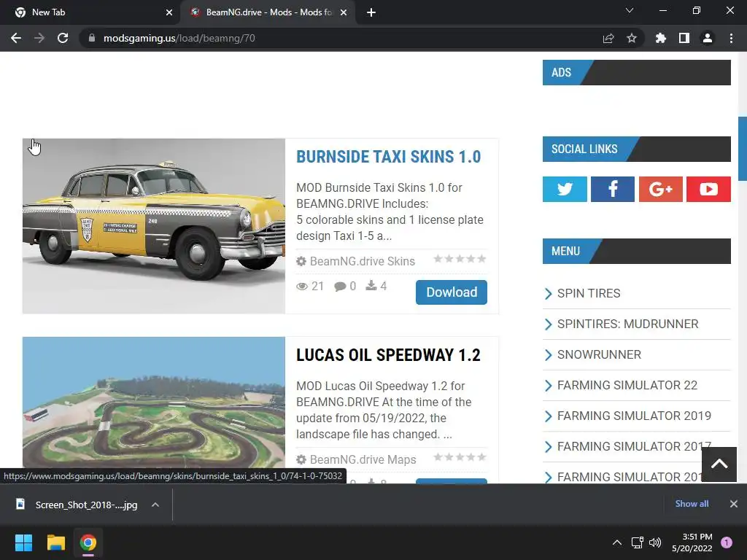The width and height of the screenshot is (747, 560).
Task: Open the Google Plus social link
Action: pos(660,189)
